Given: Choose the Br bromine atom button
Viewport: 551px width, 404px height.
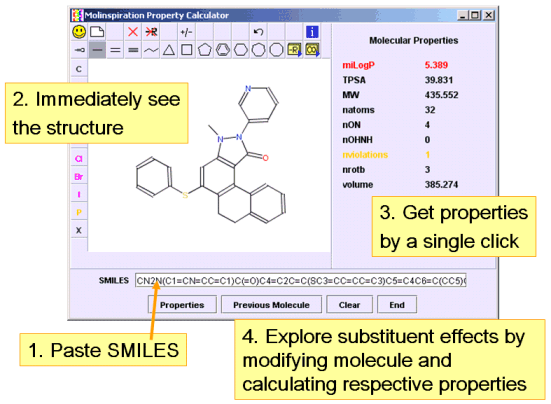Looking at the screenshot, I should pos(79,177).
